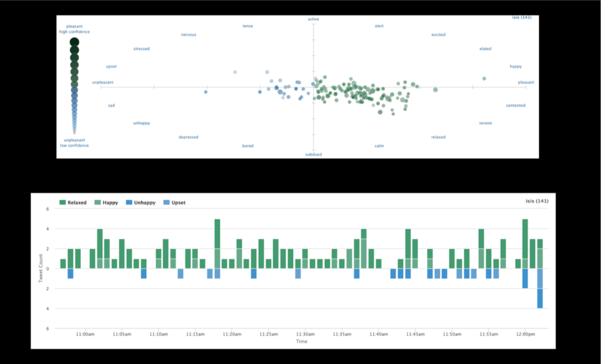Click the 'relaxed' label on the scatter plot
Screen dimensions: 601x364
[438, 137]
